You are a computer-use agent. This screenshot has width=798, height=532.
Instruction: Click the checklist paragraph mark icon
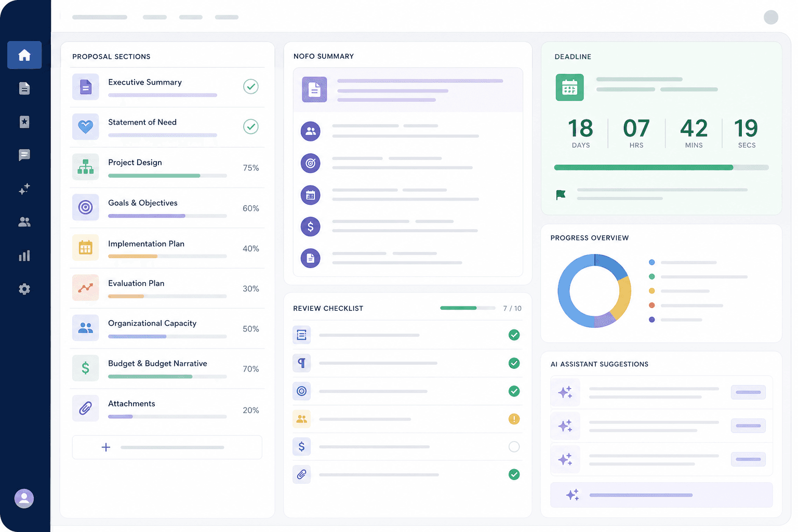302,363
